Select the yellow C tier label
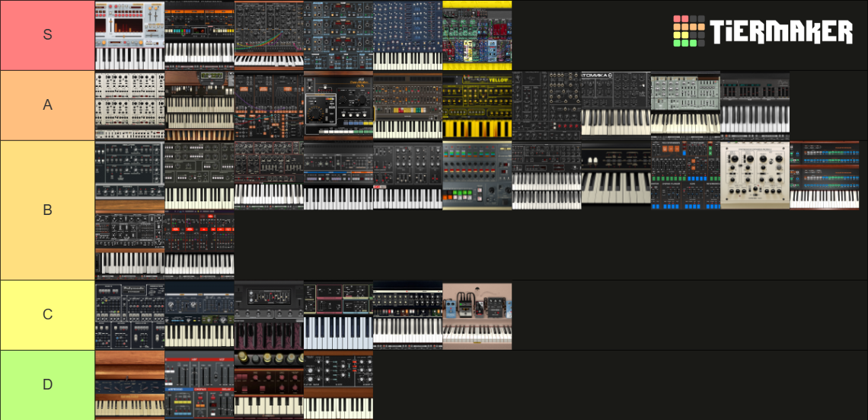 click(x=48, y=315)
